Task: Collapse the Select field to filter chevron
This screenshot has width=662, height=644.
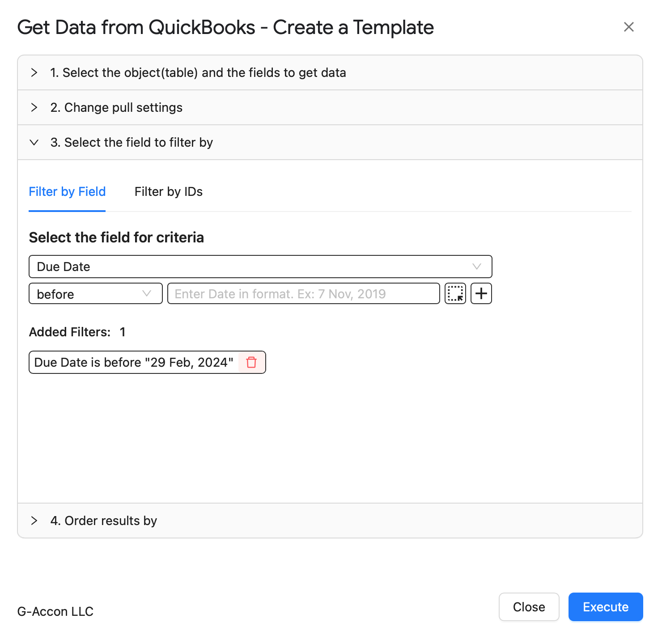Action: (x=34, y=143)
